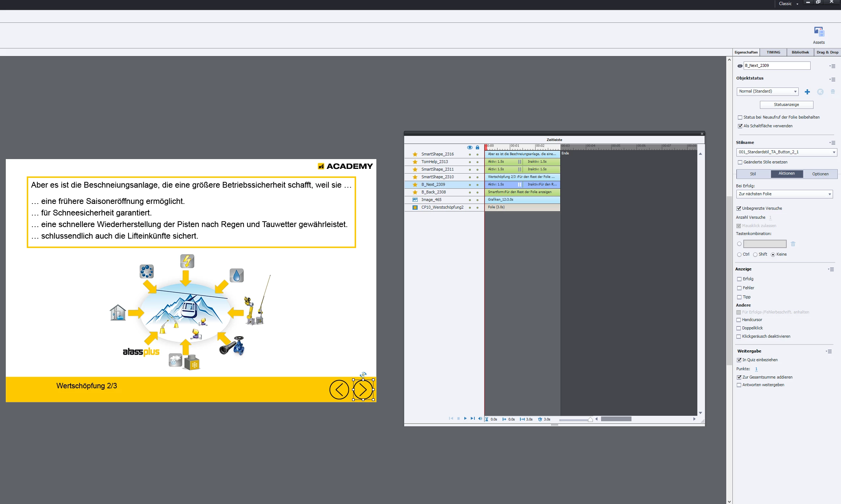Click the eye icon beside B_Next_2309 name
The image size is (841, 504).
(x=740, y=66)
